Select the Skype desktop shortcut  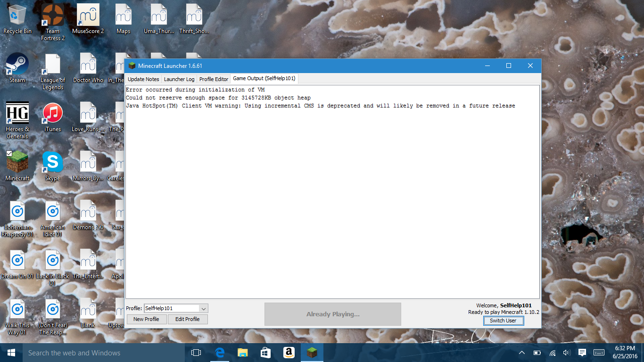(53, 166)
